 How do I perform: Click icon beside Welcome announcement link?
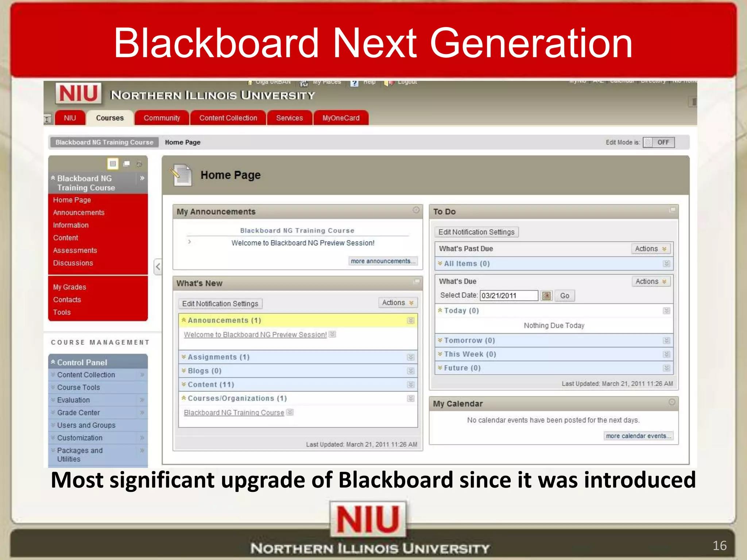[x=332, y=334]
